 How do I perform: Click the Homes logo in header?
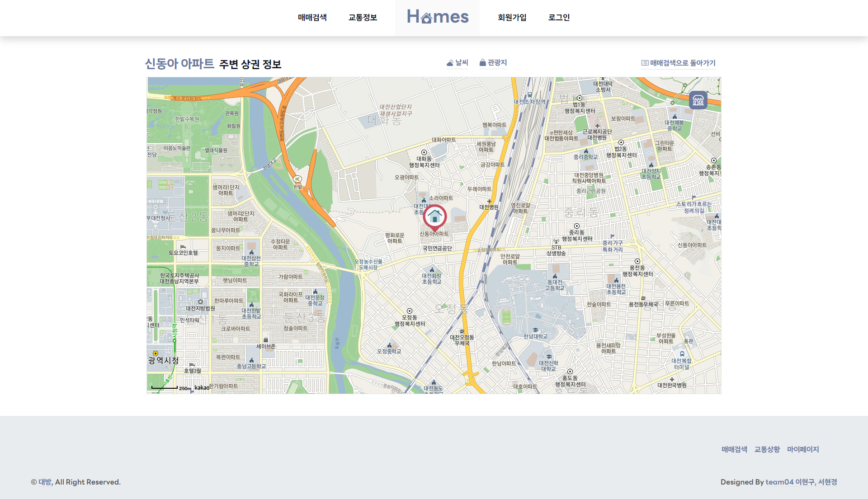[437, 17]
